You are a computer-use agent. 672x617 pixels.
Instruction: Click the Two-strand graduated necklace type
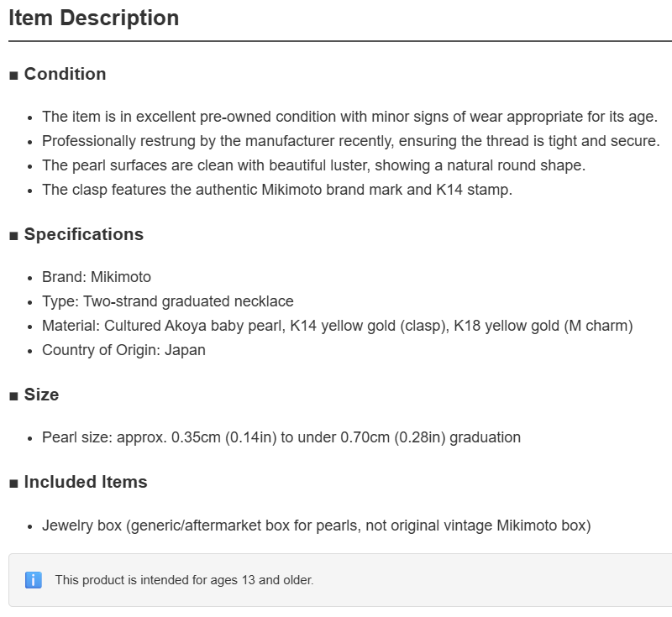(167, 302)
